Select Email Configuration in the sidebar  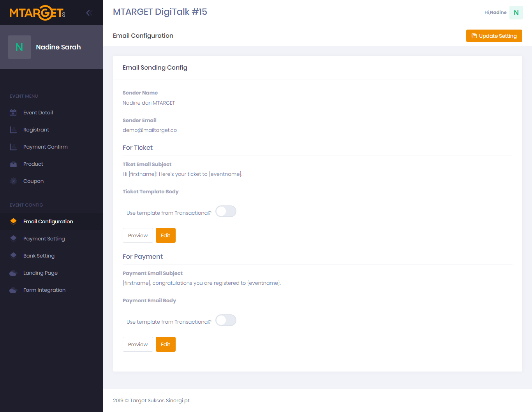click(x=51, y=221)
